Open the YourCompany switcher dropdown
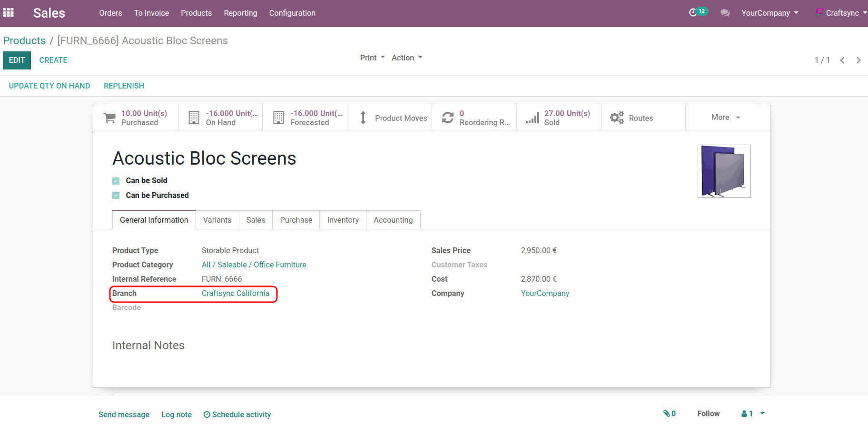Viewport: 868px width, 442px height. point(769,13)
